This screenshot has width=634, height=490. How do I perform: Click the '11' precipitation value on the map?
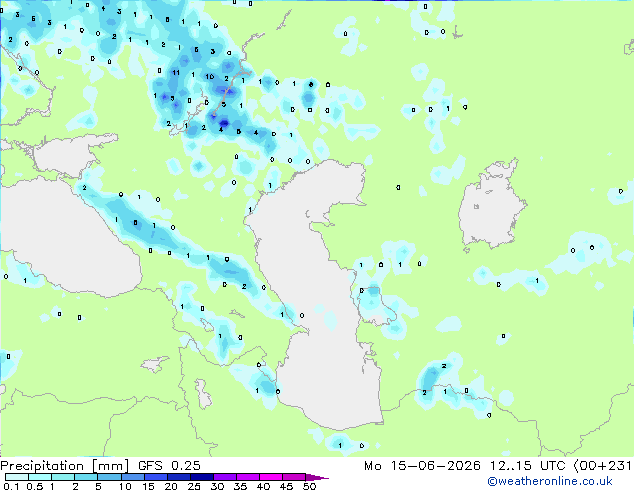tap(176, 73)
